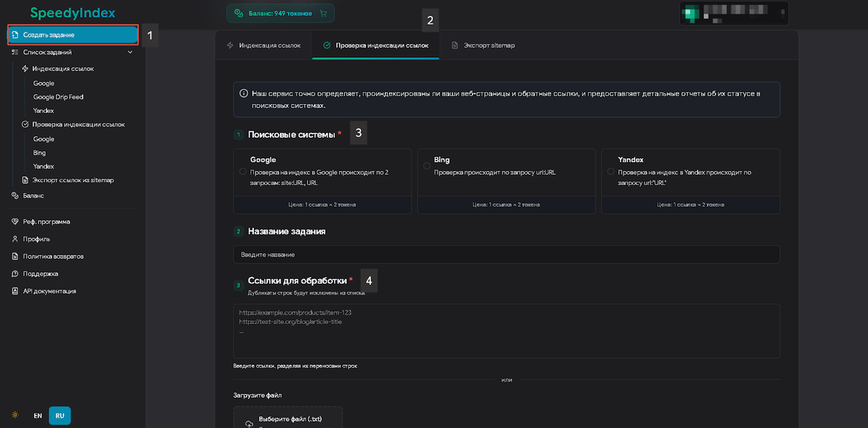This screenshot has width=868, height=428.
Task: Click the API документация document icon
Action: [15, 291]
